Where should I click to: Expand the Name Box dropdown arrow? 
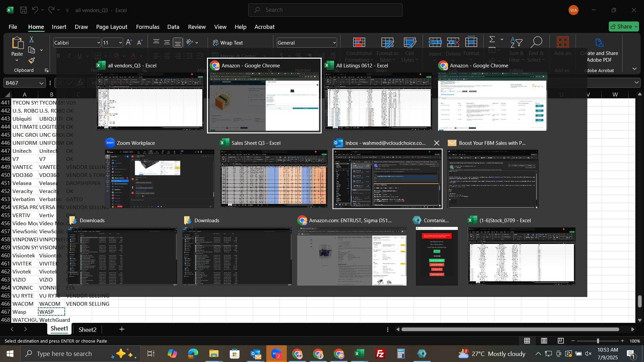click(x=41, y=83)
